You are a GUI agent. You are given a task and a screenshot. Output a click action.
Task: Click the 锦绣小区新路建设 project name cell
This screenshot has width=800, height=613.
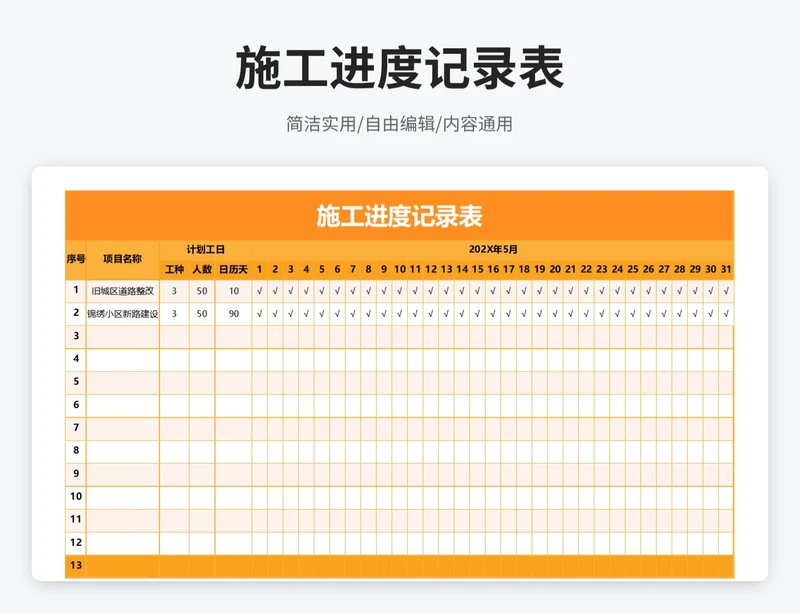coord(123,314)
